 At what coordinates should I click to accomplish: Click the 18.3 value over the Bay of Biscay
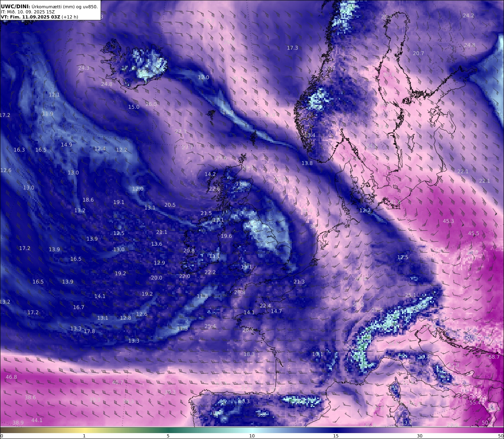[x=249, y=354]
